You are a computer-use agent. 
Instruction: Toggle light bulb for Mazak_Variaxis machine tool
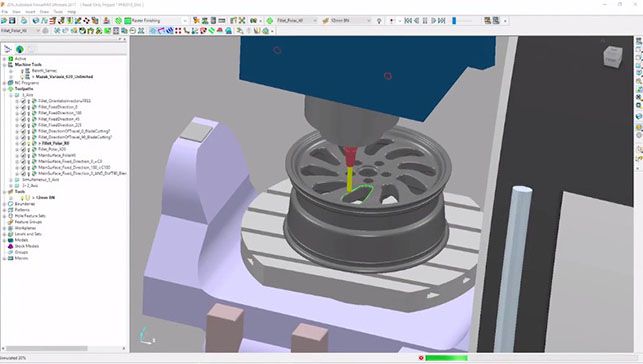click(x=22, y=77)
